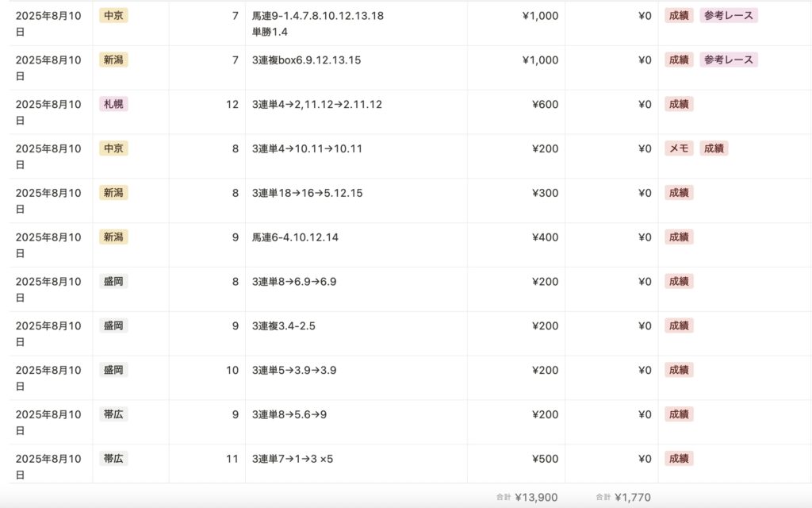The image size is (812, 508).
Task: Click 新潟 tag in race 9 row
Action: point(113,237)
